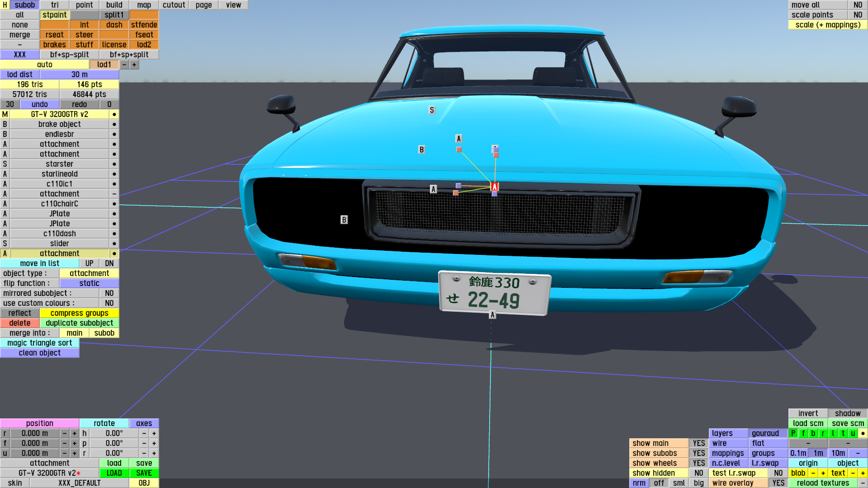This screenshot has height=488, width=868.
Task: Toggle wire overlay YES value
Action: (x=778, y=483)
